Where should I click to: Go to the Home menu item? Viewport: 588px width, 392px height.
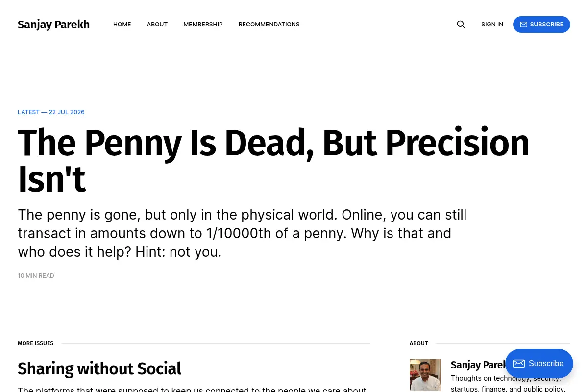pos(122,24)
